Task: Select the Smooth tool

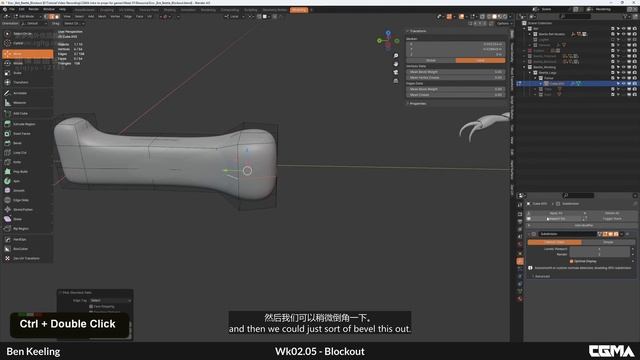Action: (27, 191)
